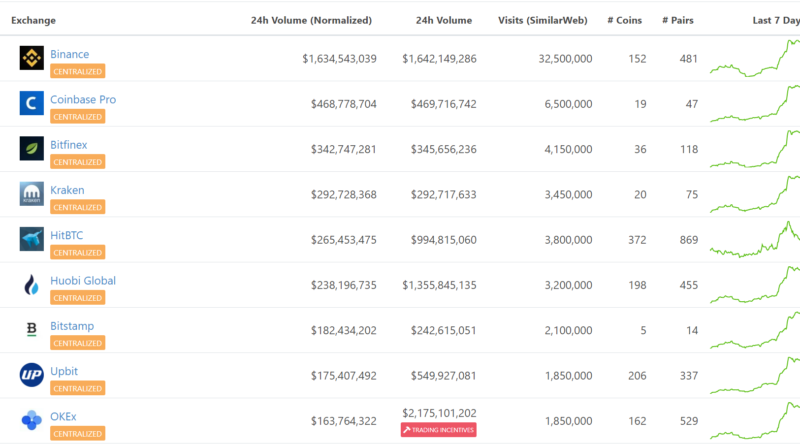Click the Binance logo icon
Screen dimensions: 800x445
32,58
